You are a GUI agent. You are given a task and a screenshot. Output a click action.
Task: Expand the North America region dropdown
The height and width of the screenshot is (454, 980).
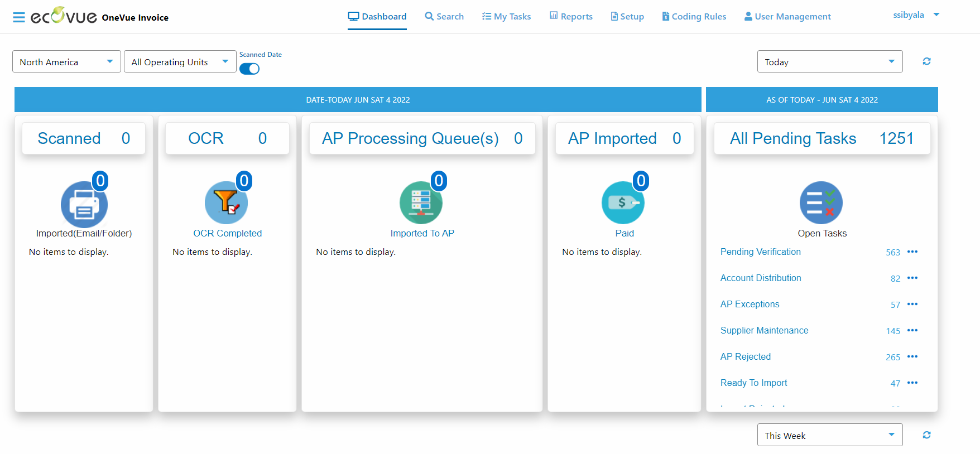(66, 62)
